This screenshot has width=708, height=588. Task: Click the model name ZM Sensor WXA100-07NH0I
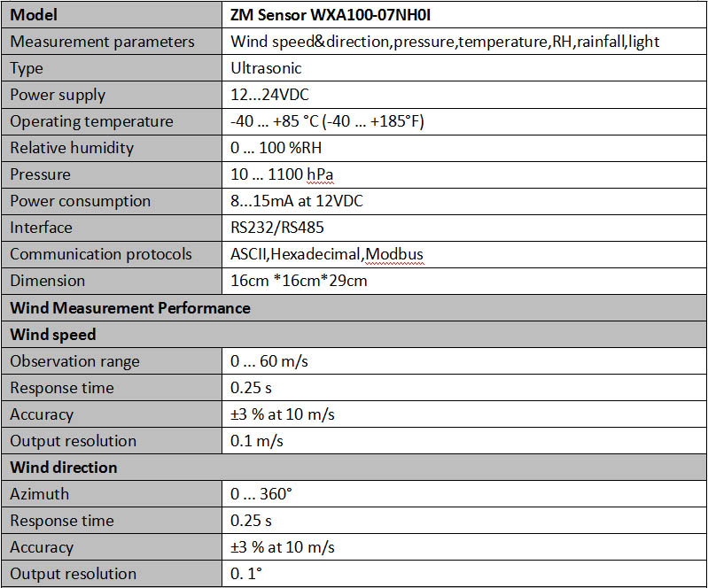330,15
